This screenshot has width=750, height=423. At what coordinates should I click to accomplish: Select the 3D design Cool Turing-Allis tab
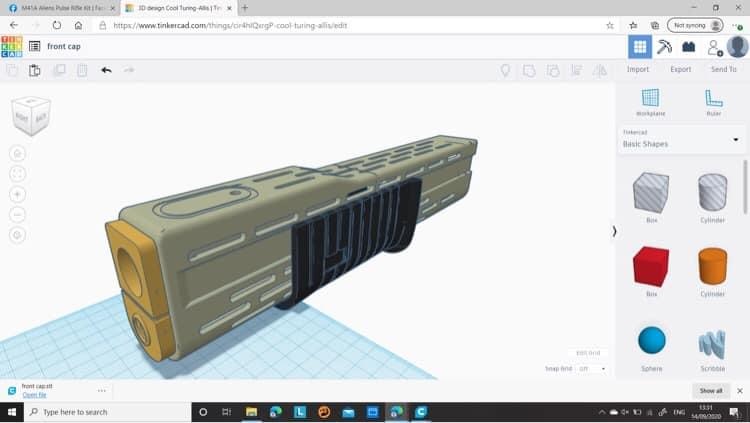(178, 8)
